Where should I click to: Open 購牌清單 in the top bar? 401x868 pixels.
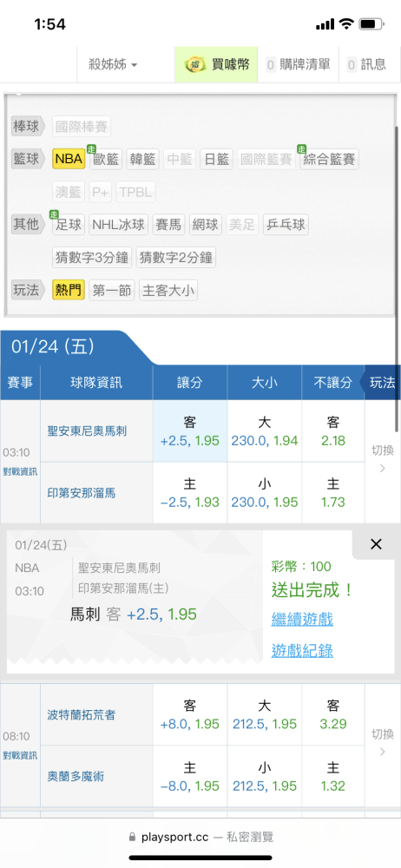[x=298, y=65]
